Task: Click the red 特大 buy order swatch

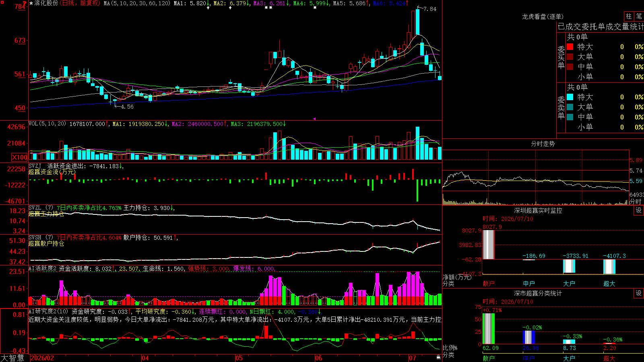Action: coord(570,47)
